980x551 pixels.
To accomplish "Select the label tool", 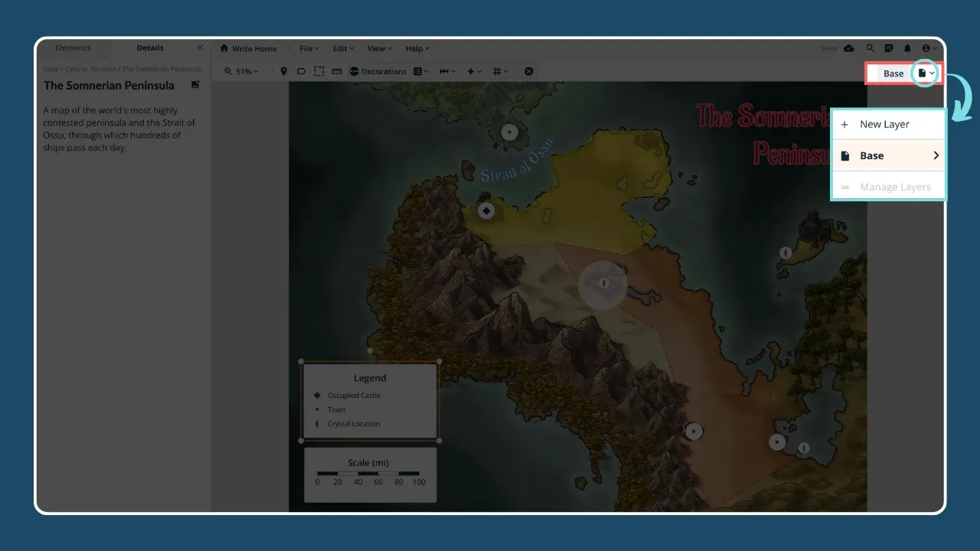I will point(302,71).
